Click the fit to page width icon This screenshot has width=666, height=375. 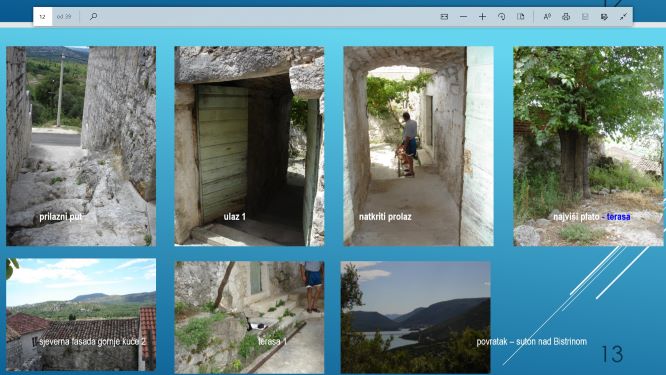point(444,17)
